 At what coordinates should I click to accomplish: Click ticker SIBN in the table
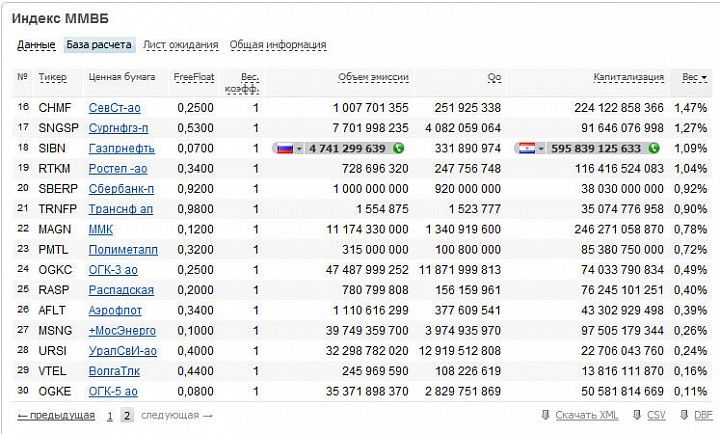point(52,148)
